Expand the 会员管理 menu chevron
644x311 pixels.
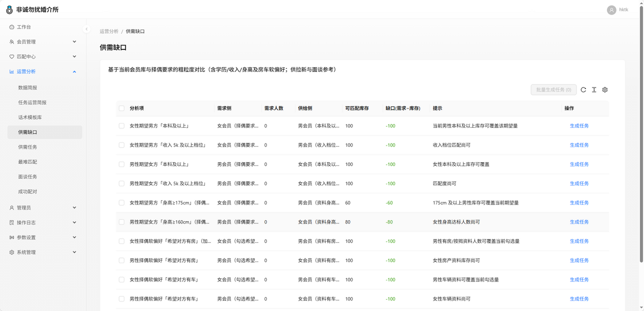[x=75, y=42]
